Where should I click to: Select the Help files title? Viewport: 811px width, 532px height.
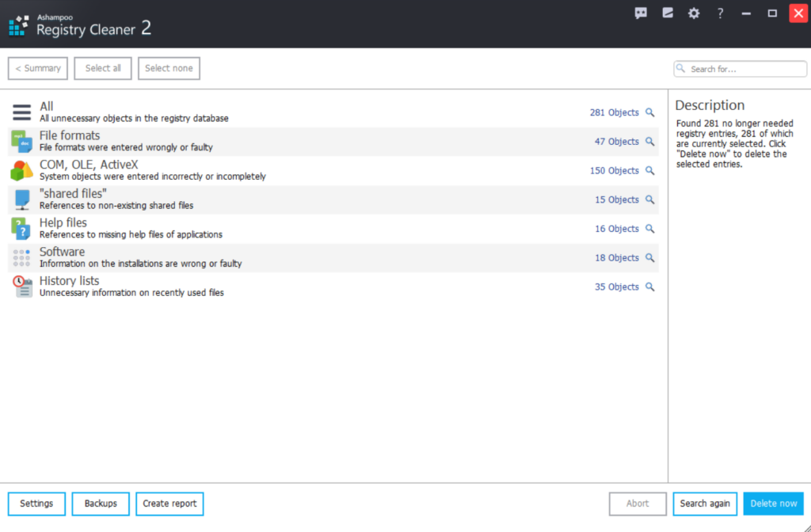(x=63, y=222)
